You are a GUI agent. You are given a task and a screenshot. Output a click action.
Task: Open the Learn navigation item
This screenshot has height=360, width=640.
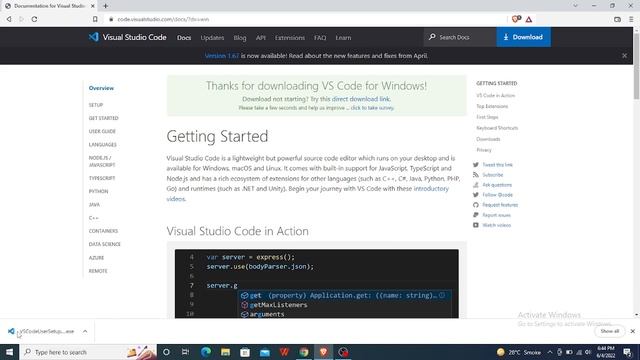tap(343, 38)
